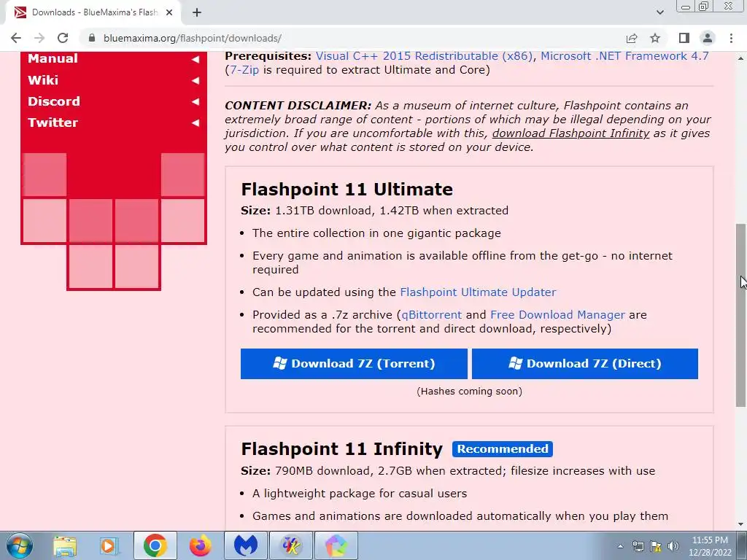Open qBittorrent link
Image resolution: width=747 pixels, height=560 pixels.
[432, 315]
